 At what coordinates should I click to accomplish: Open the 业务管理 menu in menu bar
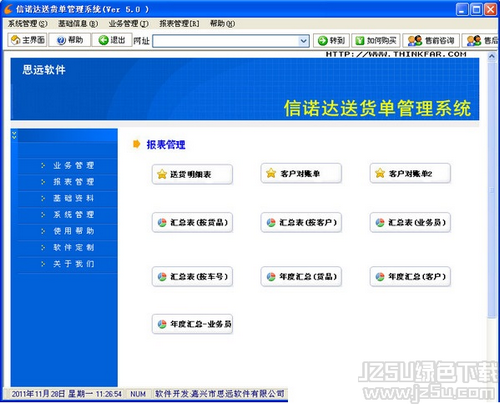click(128, 24)
